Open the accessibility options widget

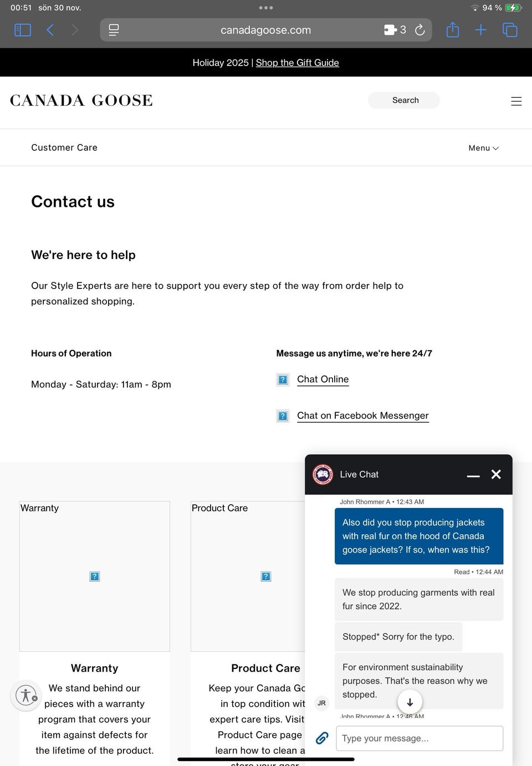point(25,695)
